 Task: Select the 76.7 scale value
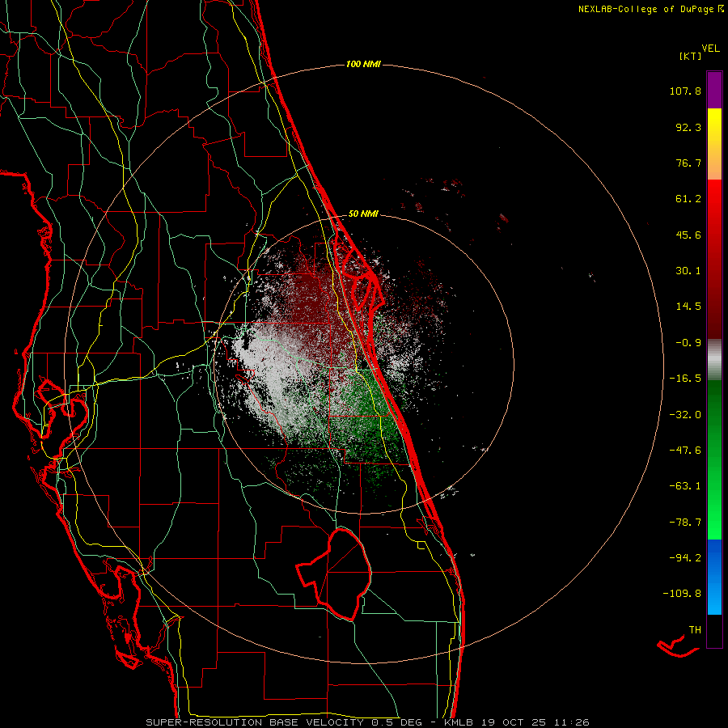688,163
